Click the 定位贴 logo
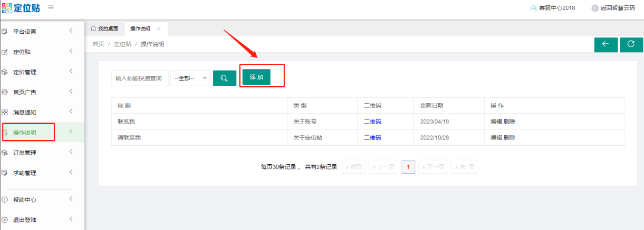 [x=21, y=8]
